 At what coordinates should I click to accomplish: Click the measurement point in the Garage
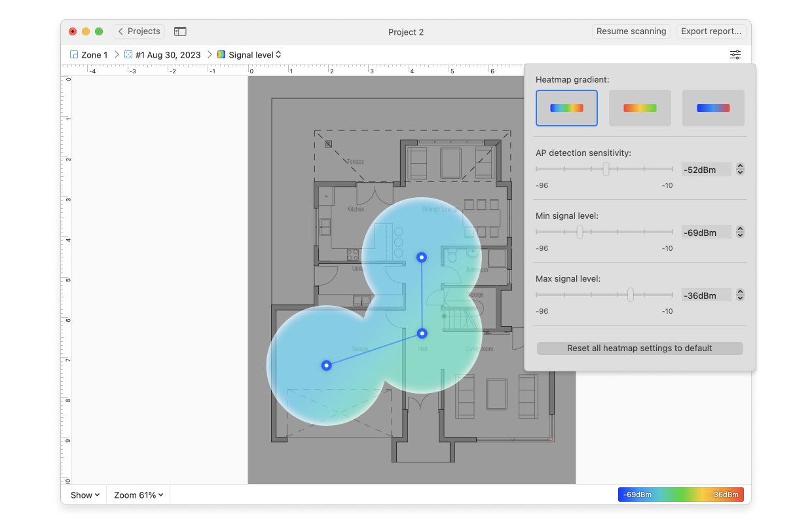coord(326,365)
